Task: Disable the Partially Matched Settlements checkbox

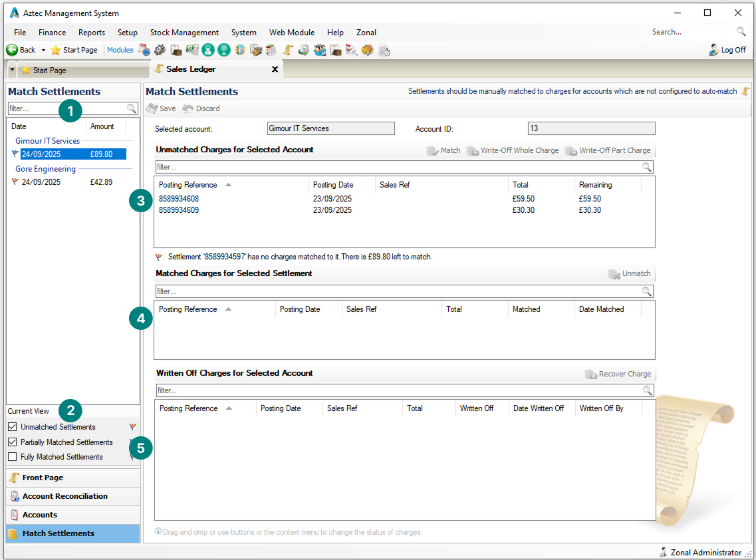Action: [13, 442]
